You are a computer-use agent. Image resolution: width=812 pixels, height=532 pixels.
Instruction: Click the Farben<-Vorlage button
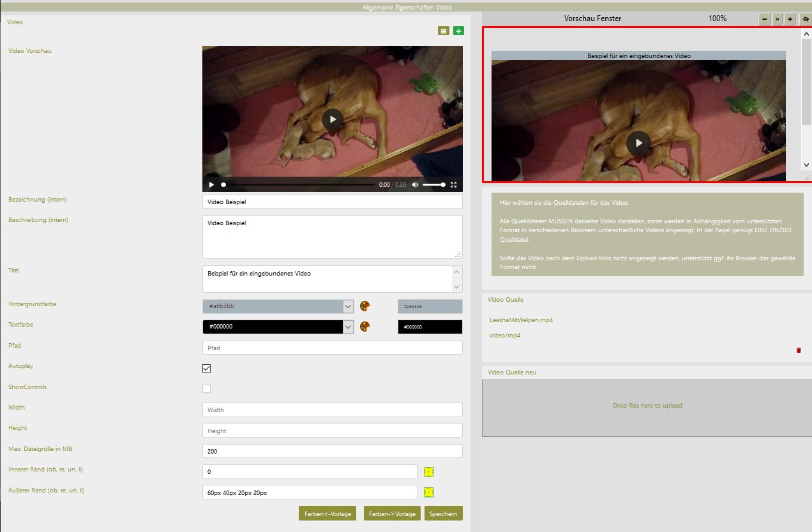[x=327, y=514]
